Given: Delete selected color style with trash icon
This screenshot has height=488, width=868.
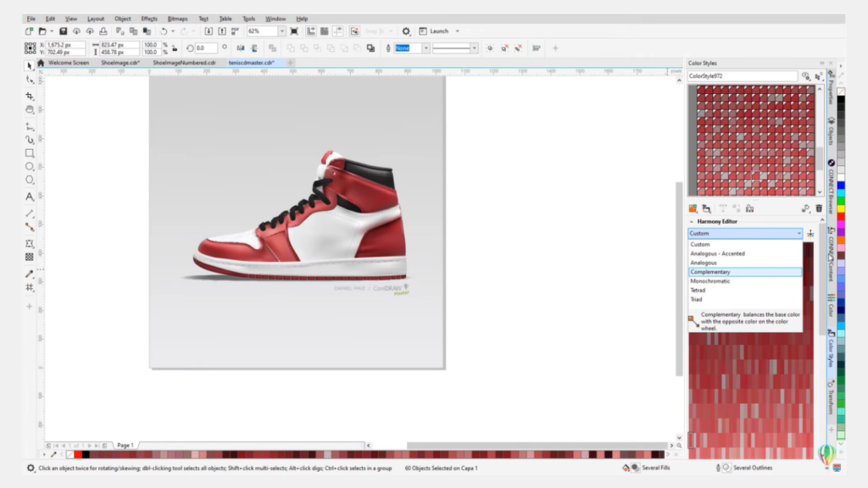Looking at the screenshot, I should click(x=819, y=208).
